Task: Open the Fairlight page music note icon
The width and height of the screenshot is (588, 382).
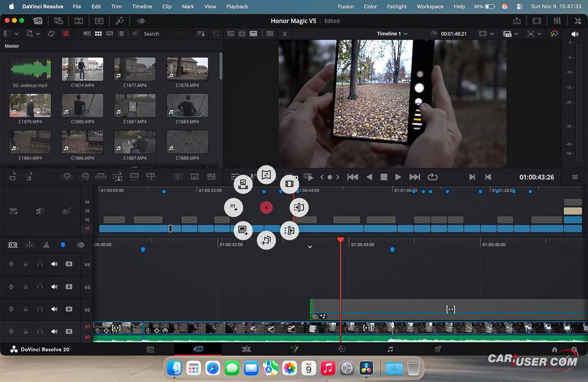Action: (390, 349)
